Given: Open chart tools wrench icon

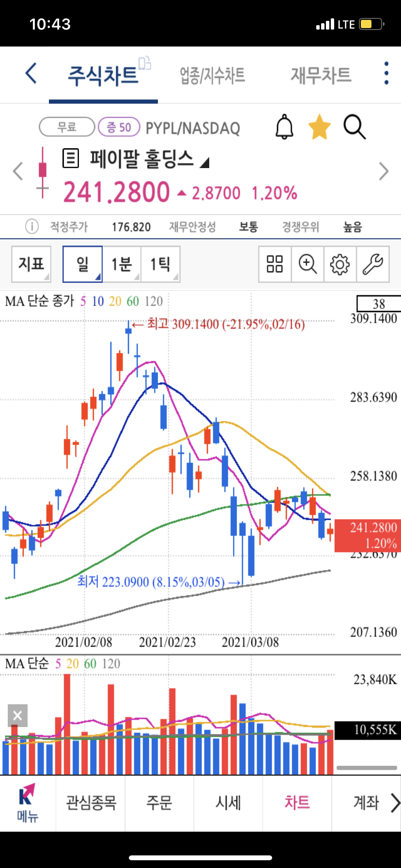Looking at the screenshot, I should point(373,264).
